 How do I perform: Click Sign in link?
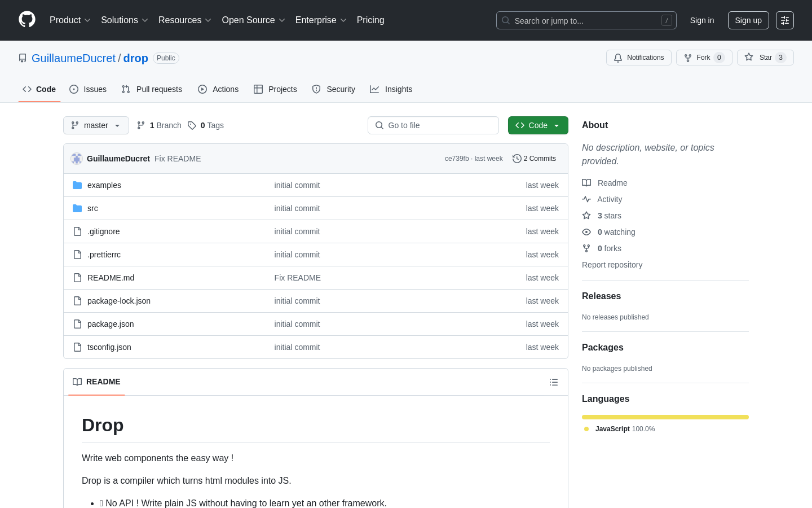[x=702, y=20]
